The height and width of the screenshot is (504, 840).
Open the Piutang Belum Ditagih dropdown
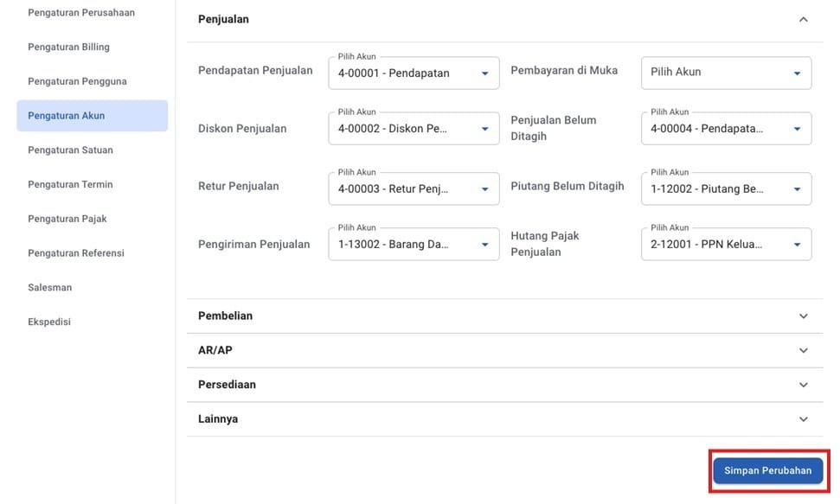coord(726,188)
